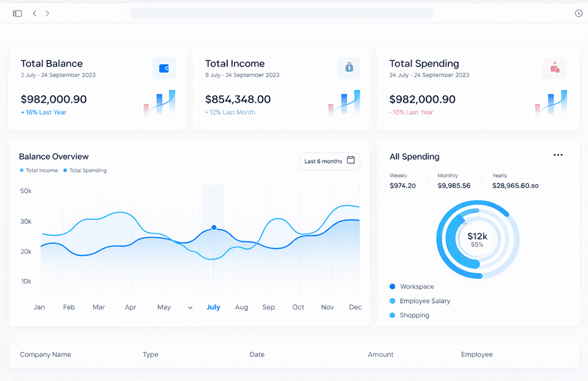Click the Total Spending red icon
Image resolution: width=588 pixels, height=381 pixels.
click(x=554, y=68)
